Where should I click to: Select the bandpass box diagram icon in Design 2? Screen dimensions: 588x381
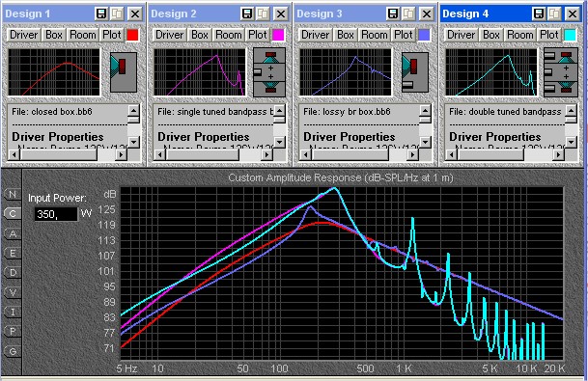[x=269, y=72]
